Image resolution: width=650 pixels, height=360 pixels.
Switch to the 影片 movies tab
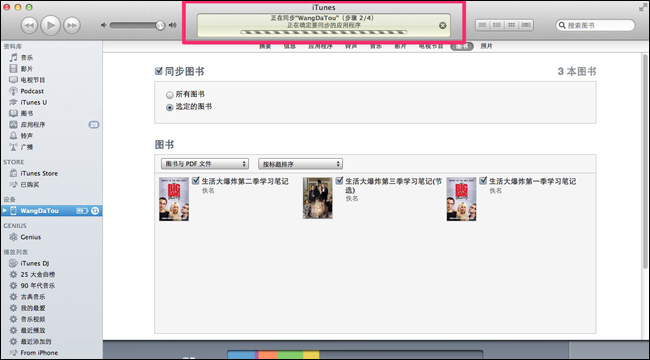click(400, 46)
